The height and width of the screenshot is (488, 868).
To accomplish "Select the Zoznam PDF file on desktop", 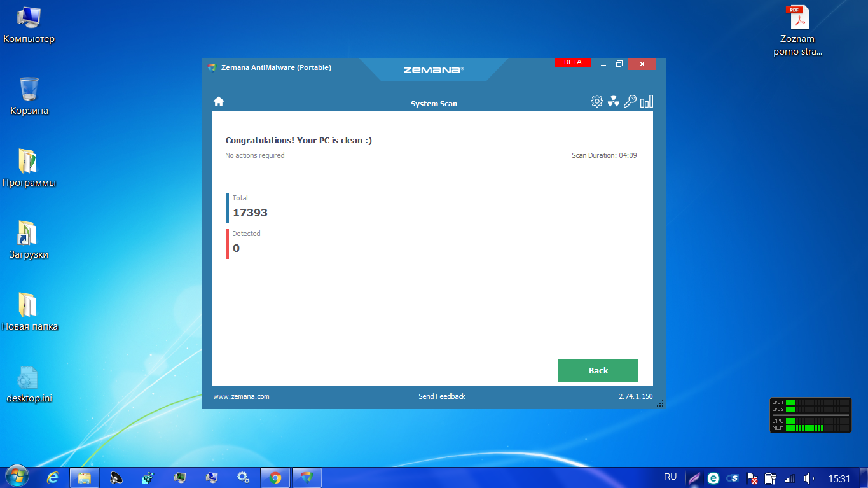I will (x=798, y=31).
